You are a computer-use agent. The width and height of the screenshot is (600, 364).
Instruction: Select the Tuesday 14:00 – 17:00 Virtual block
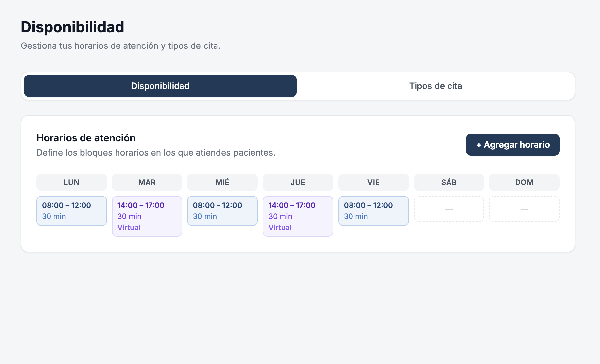point(147,216)
